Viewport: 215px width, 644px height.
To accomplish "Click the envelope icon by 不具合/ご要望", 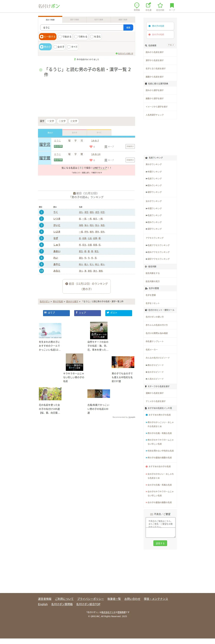I will click(x=151, y=514).
